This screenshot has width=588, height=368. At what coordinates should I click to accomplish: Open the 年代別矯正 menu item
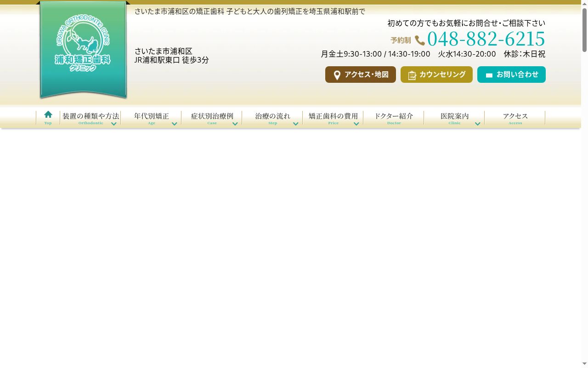coord(151,118)
